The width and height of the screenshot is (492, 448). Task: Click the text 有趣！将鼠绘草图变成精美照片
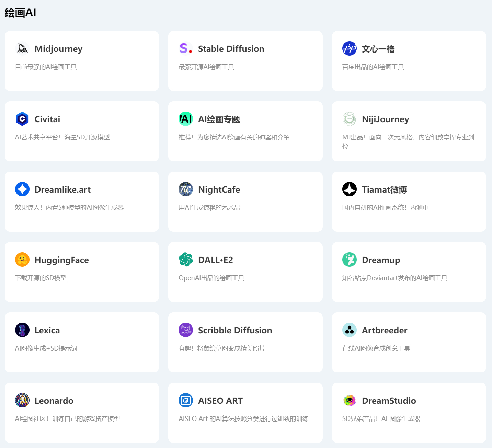pyautogui.click(x=222, y=348)
